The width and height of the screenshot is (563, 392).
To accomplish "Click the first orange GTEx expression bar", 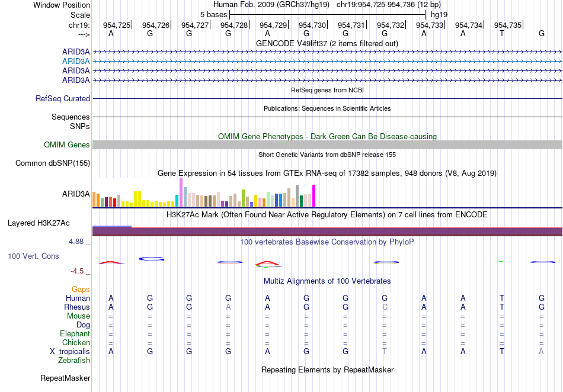I will (94, 200).
